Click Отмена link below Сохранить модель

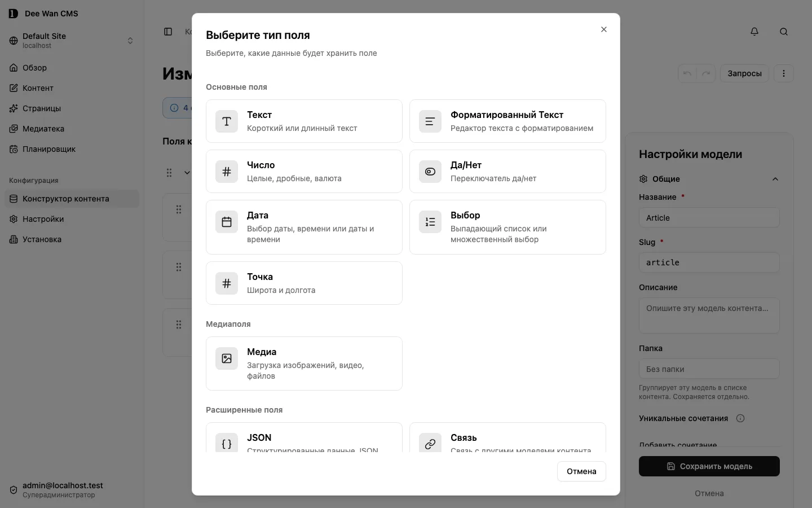click(x=709, y=493)
